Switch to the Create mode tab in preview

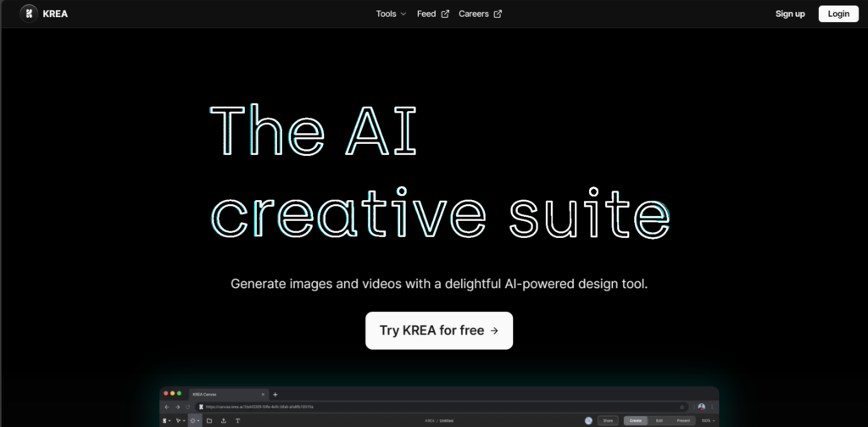click(x=636, y=421)
